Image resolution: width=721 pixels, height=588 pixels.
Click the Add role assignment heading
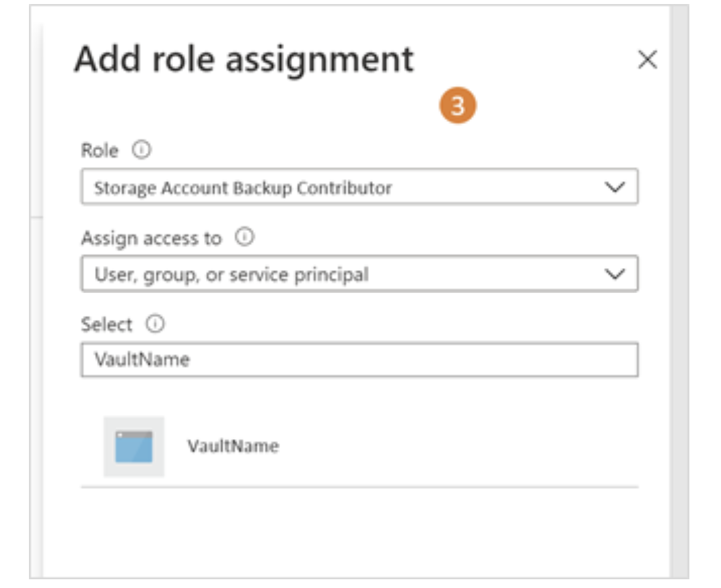click(x=244, y=59)
